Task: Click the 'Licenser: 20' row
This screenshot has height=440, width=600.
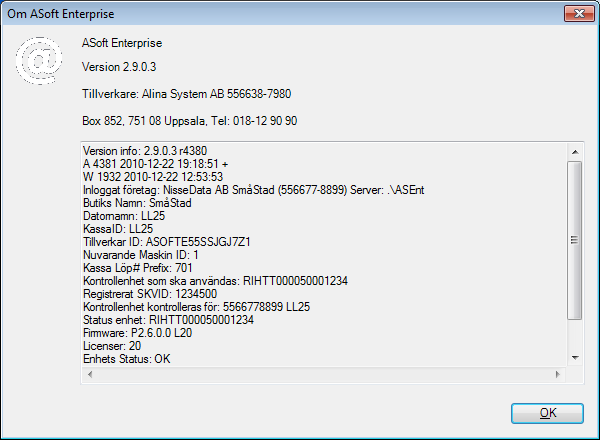Action: [112, 346]
